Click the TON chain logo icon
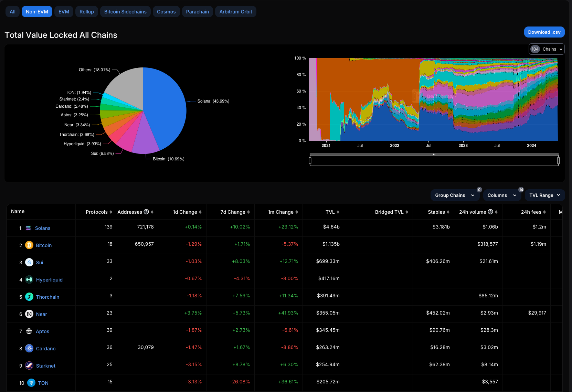This screenshot has width=572, height=392. tap(31, 383)
